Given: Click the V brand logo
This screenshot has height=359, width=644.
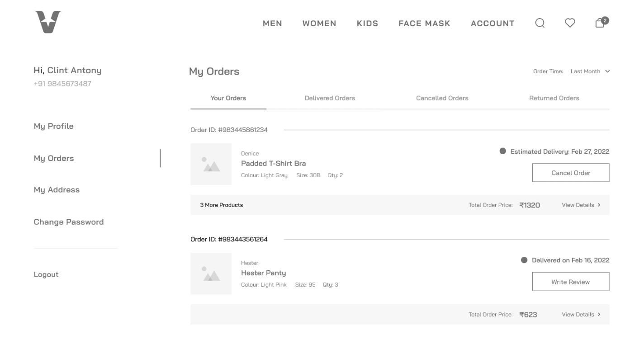Looking at the screenshot, I should (48, 22).
